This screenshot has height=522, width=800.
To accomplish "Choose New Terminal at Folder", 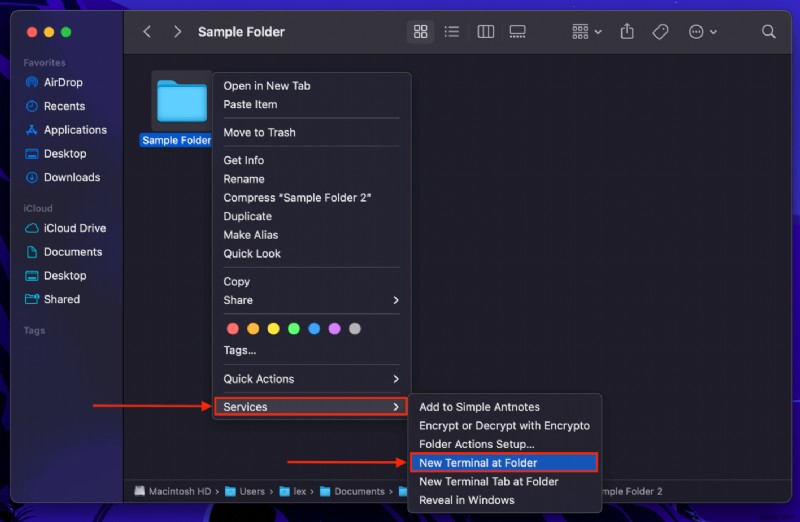I will (x=504, y=463).
